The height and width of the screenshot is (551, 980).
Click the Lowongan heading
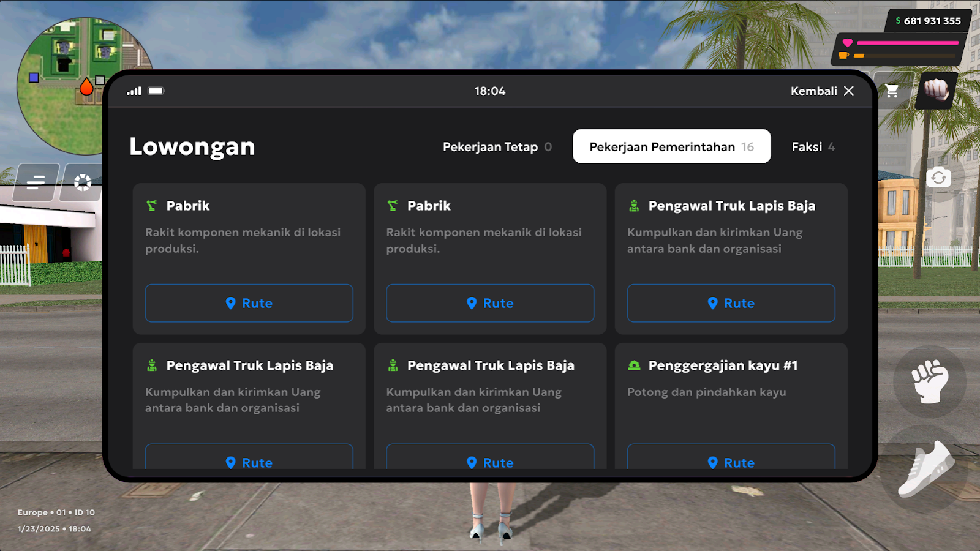(192, 147)
